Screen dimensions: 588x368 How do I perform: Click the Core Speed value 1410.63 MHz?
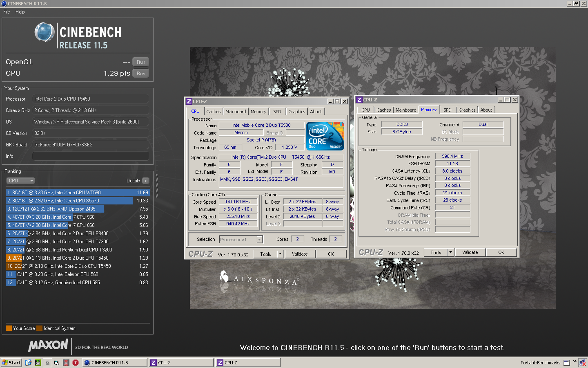(x=238, y=202)
